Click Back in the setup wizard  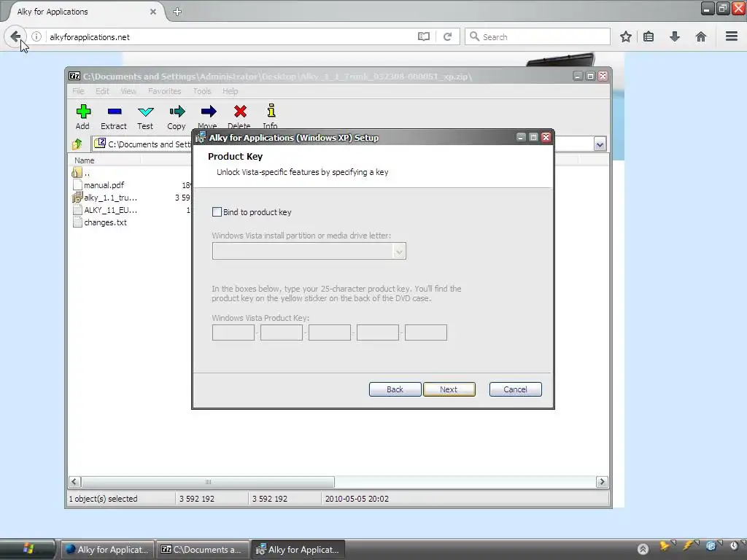(395, 389)
